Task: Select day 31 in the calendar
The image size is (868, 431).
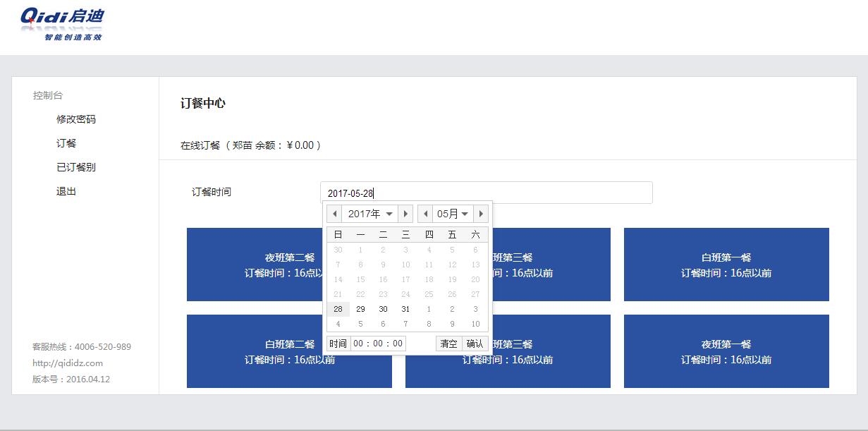Action: [x=405, y=309]
